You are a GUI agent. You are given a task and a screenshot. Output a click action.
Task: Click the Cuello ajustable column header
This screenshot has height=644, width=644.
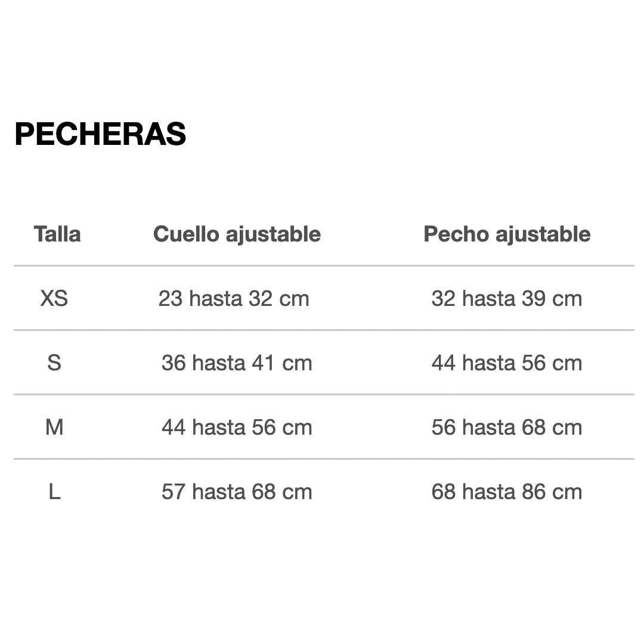coord(237,234)
